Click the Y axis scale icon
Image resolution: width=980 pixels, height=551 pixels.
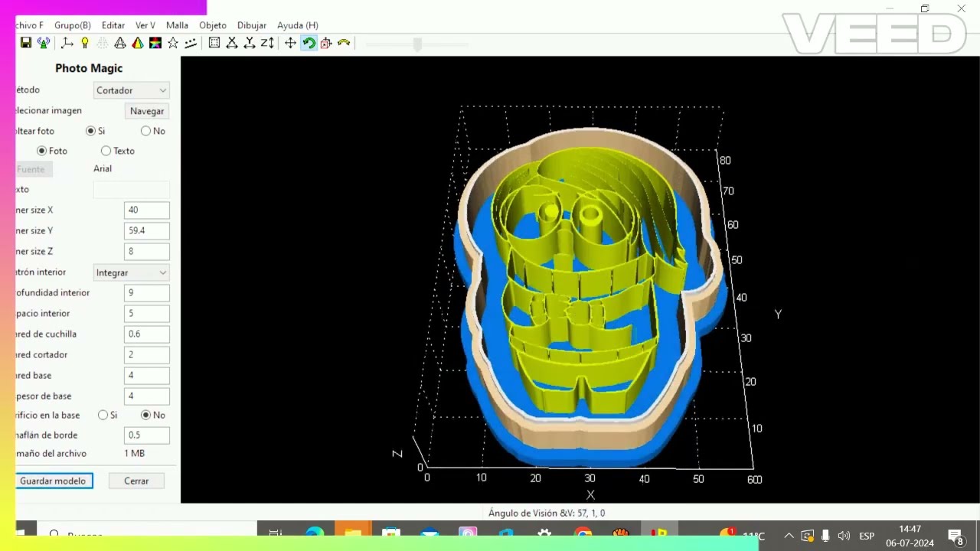[250, 43]
